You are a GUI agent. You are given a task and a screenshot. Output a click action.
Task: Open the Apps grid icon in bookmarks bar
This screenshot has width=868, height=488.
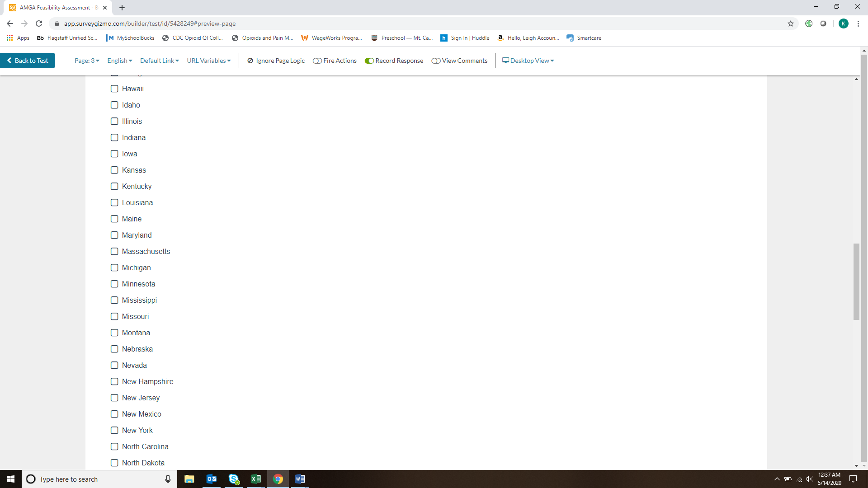9,38
